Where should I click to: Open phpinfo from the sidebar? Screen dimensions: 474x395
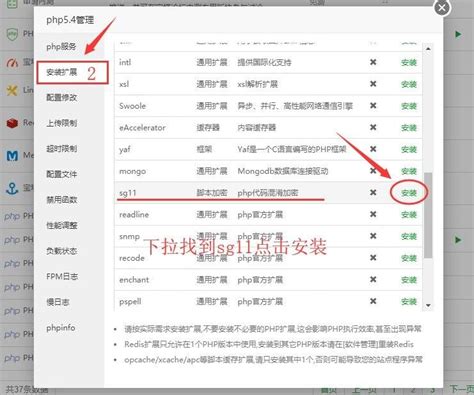click(x=61, y=328)
